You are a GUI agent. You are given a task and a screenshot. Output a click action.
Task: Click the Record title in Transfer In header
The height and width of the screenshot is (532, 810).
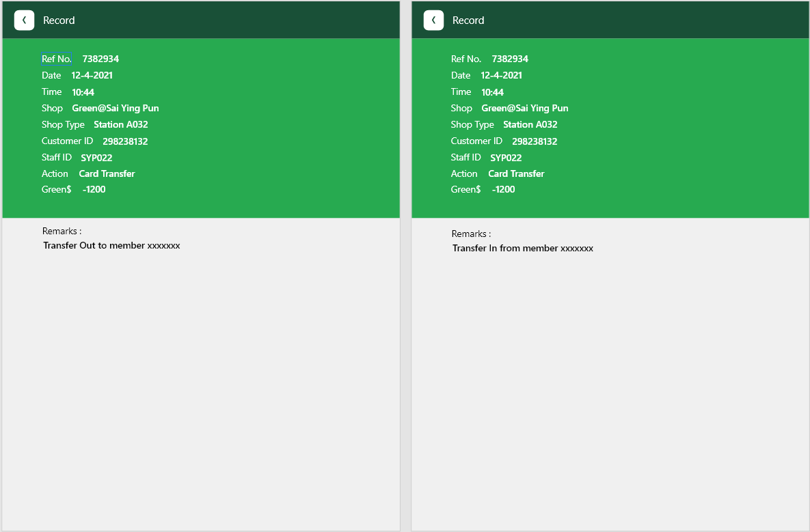468,20
